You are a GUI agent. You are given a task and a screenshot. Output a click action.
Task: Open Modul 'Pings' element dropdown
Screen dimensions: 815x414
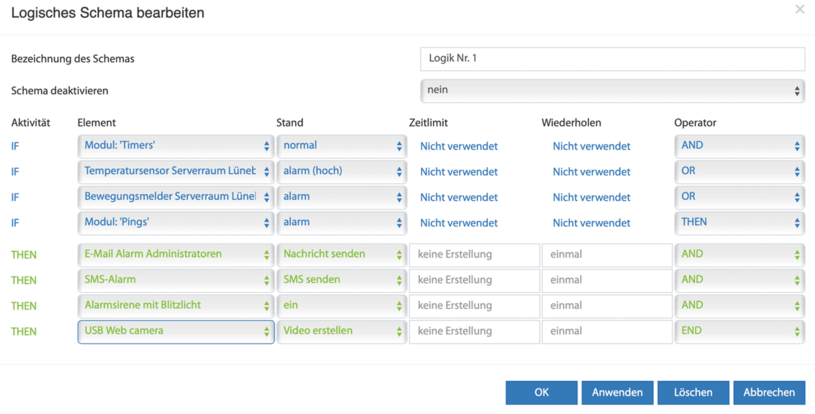(176, 222)
